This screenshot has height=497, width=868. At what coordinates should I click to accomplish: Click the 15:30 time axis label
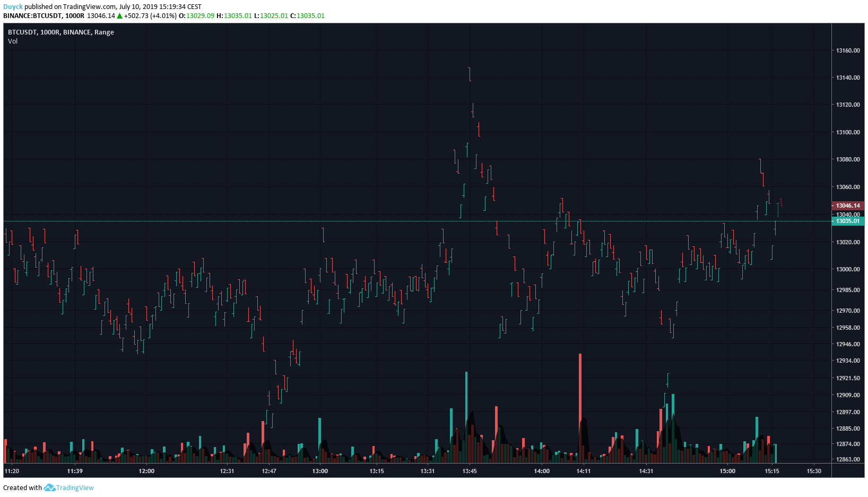pos(814,471)
